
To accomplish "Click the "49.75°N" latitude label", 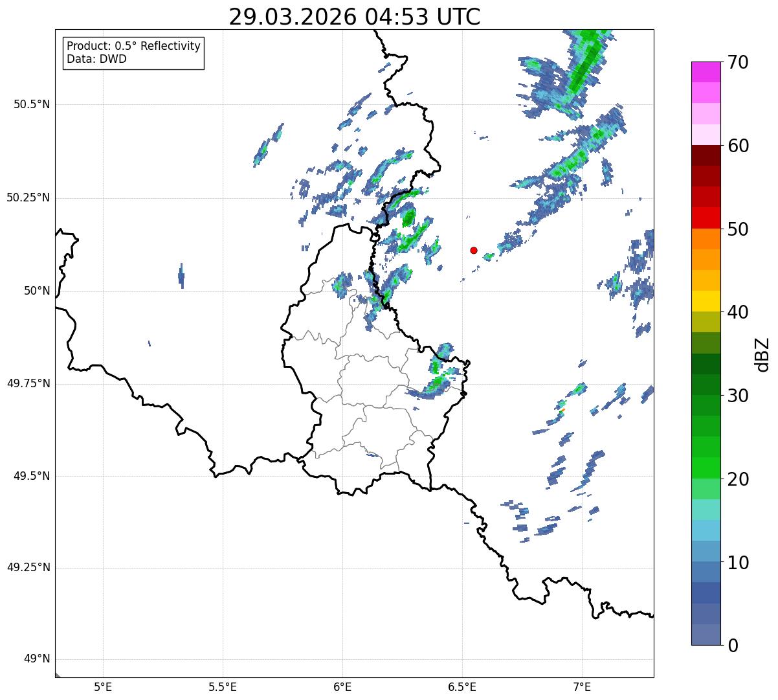I will (28, 383).
